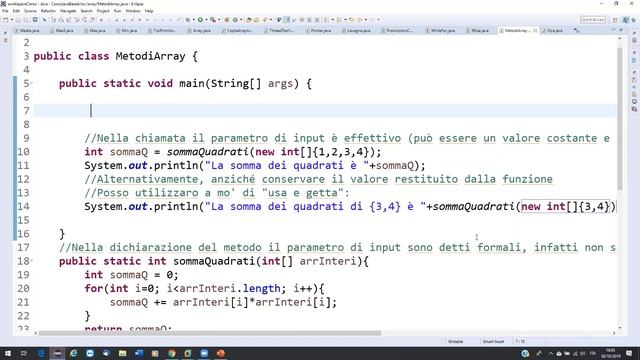Place cursor on line 7 of editor

click(x=325, y=111)
